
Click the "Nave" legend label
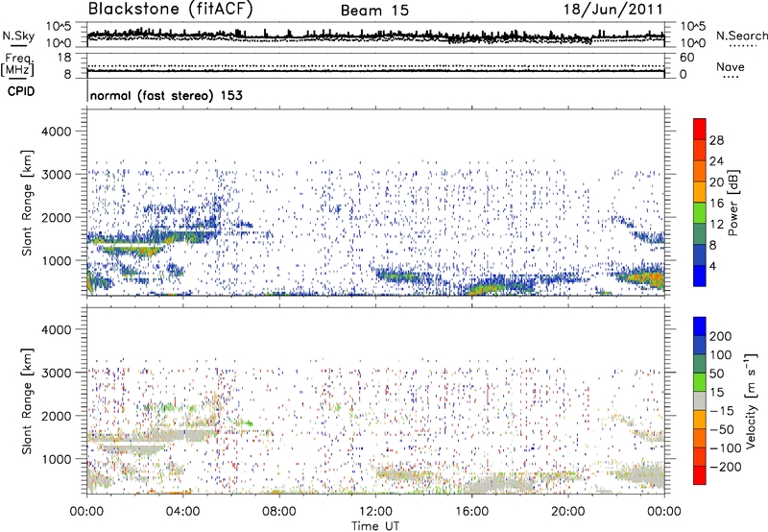click(731, 66)
